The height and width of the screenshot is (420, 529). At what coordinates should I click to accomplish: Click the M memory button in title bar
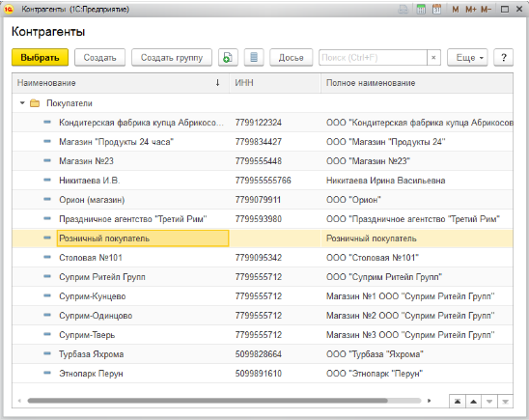click(x=455, y=10)
